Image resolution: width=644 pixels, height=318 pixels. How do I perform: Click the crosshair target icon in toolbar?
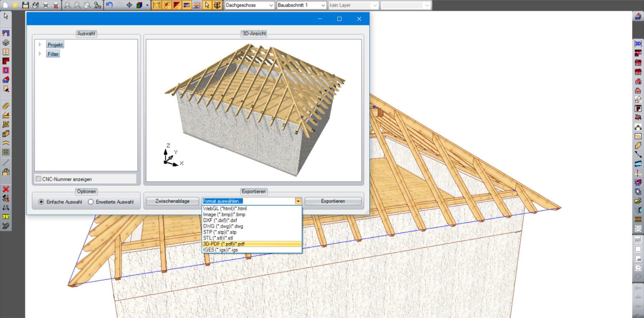pyautogui.click(x=129, y=5)
